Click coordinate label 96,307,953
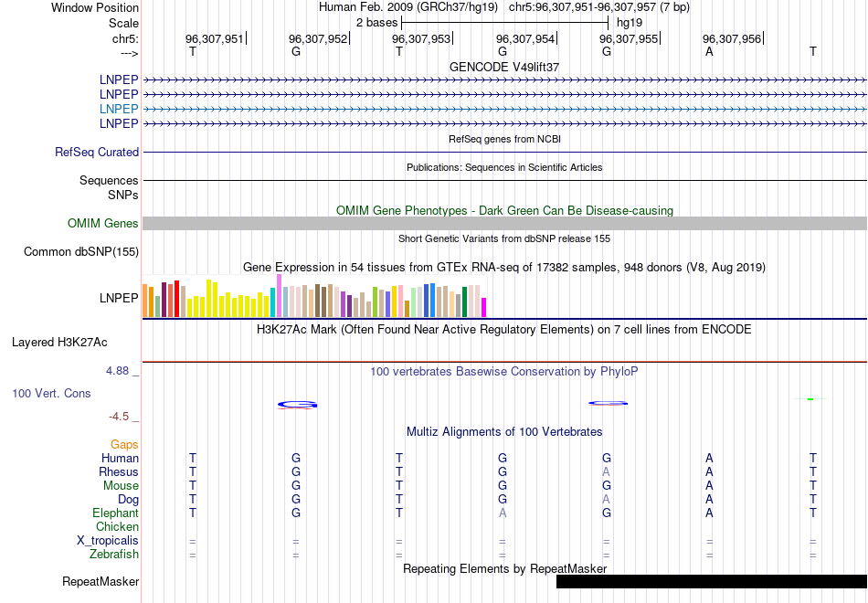Image resolution: width=868 pixels, height=603 pixels. (x=420, y=38)
